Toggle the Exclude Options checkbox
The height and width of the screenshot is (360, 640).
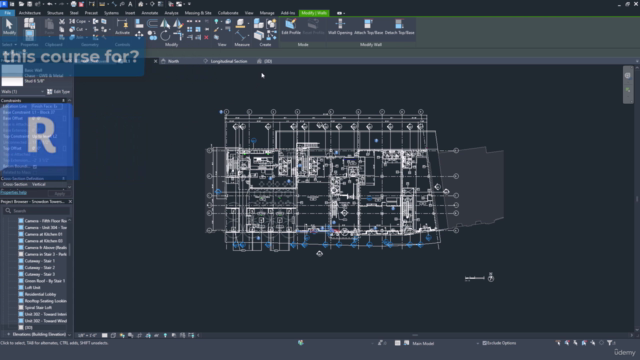pos(484,343)
